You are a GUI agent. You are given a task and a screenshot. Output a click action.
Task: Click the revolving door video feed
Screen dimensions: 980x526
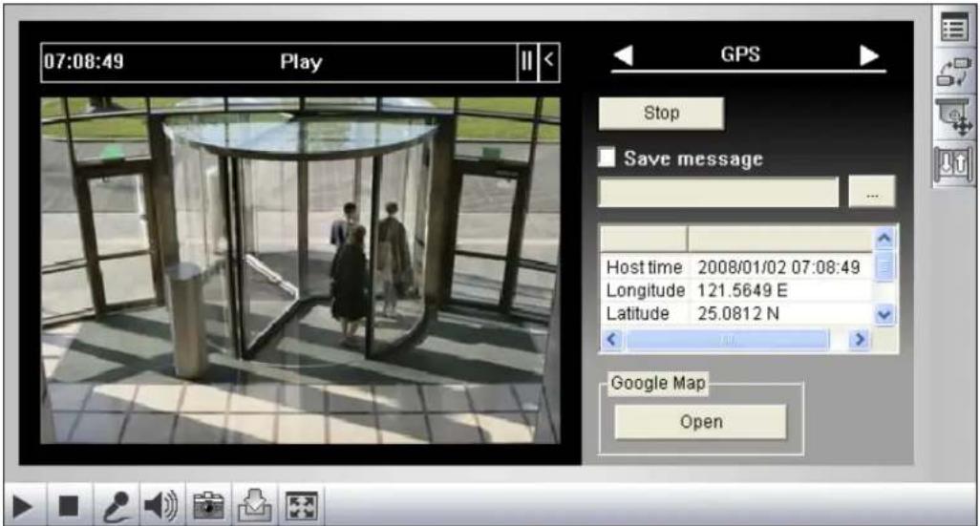300,270
